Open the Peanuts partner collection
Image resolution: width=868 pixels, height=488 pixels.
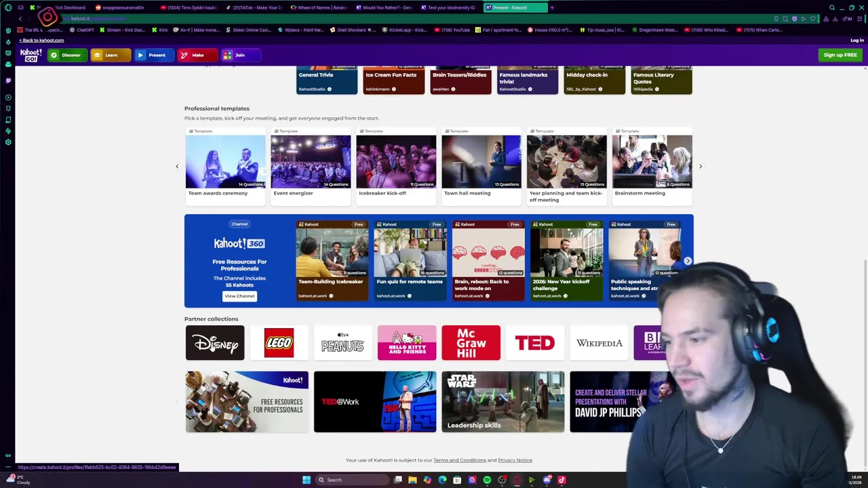point(343,343)
